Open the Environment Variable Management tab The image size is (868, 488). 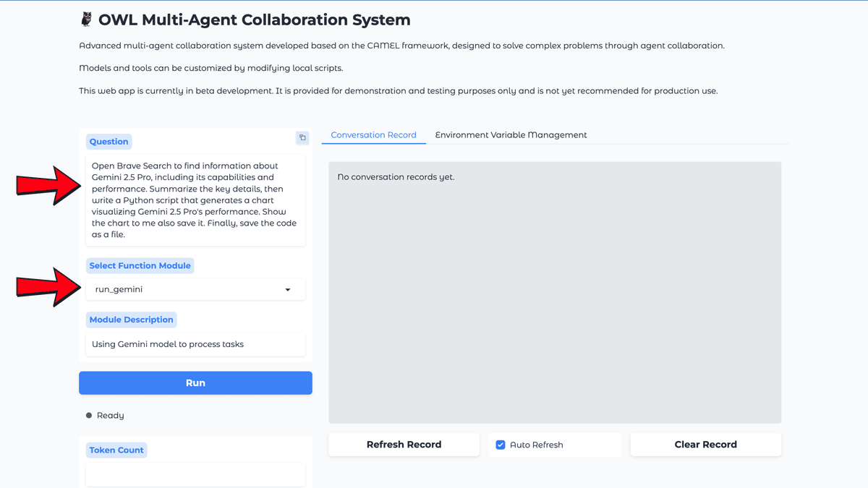pos(511,135)
